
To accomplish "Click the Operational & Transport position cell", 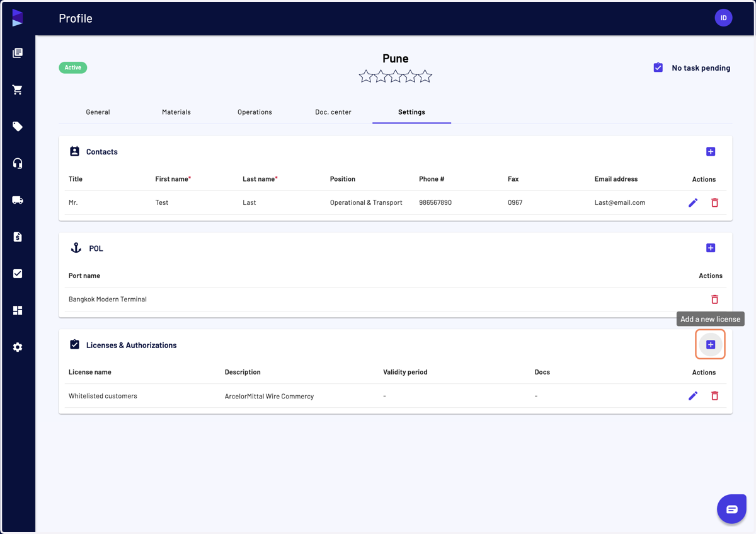I will point(366,202).
